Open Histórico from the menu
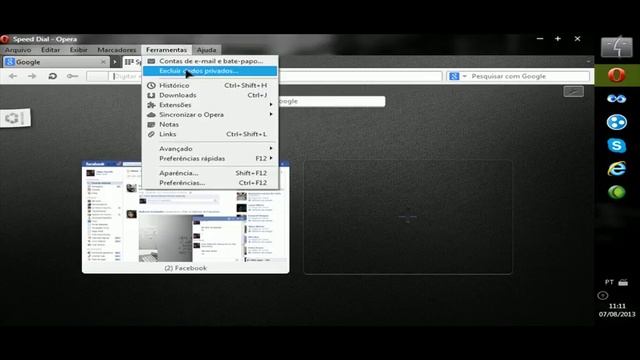Viewport: 640px width, 360px height. pyautogui.click(x=210, y=85)
